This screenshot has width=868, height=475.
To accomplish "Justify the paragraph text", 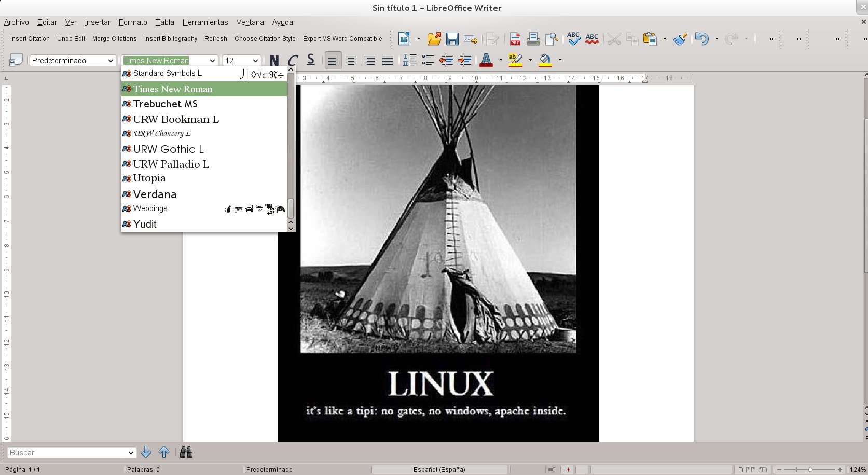I will [388, 61].
